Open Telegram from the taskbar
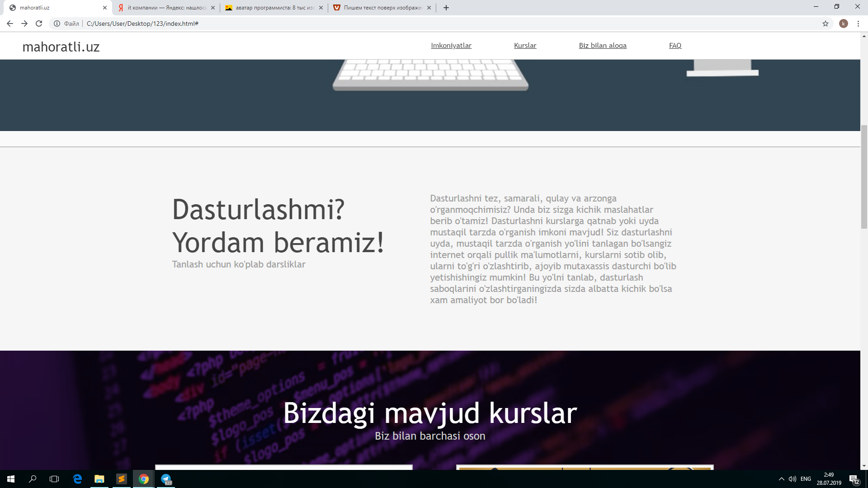Viewport: 868px width, 488px height. pos(166,479)
